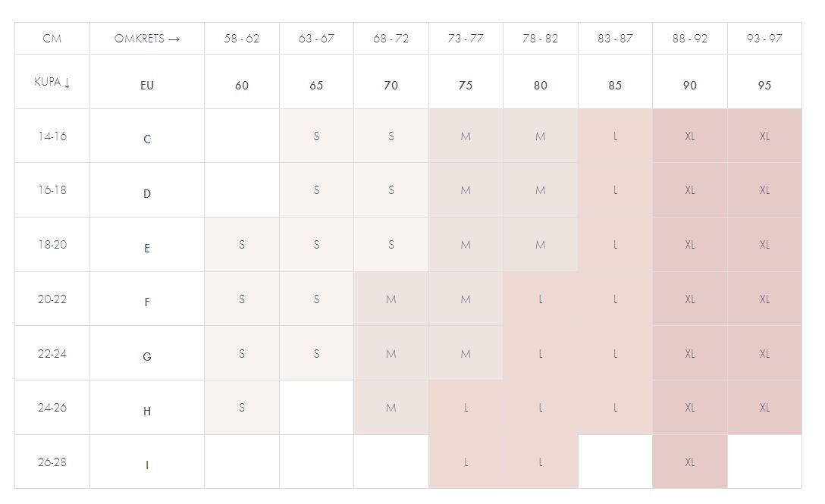Click size S for cup C, band 65
This screenshot has height=504, width=825.
(316, 136)
